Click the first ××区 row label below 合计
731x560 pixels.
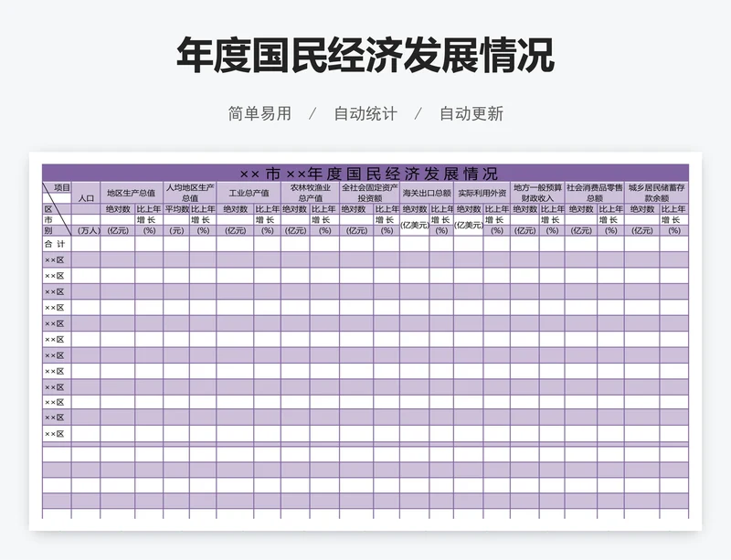tap(54, 260)
